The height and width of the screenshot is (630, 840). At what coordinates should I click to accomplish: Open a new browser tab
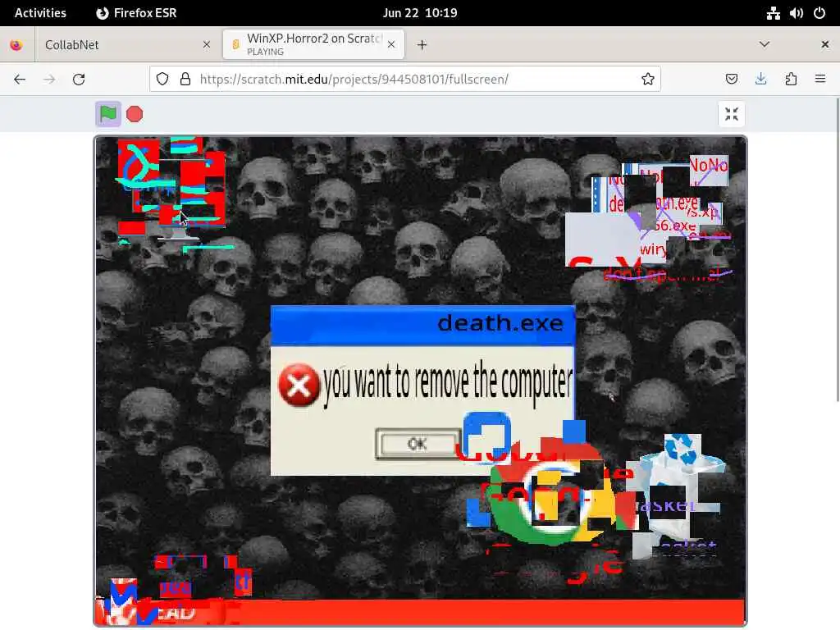(x=422, y=45)
